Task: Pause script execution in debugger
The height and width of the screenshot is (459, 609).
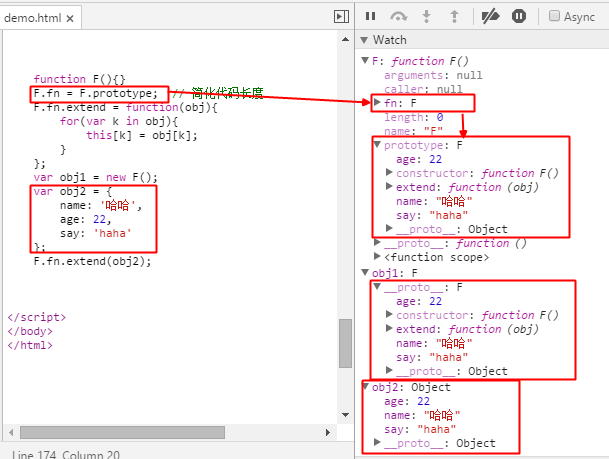Action: coord(370,16)
